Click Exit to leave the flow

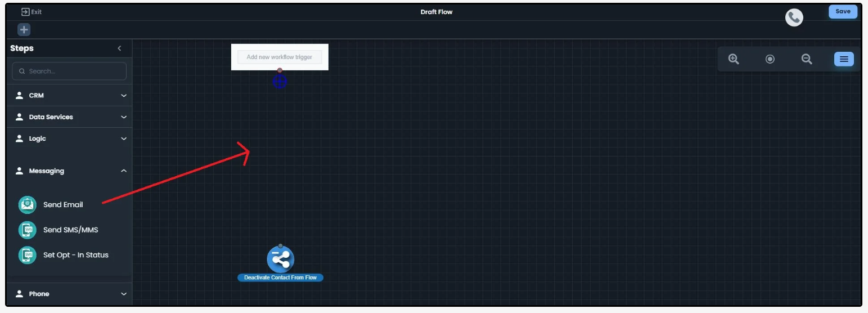(32, 12)
